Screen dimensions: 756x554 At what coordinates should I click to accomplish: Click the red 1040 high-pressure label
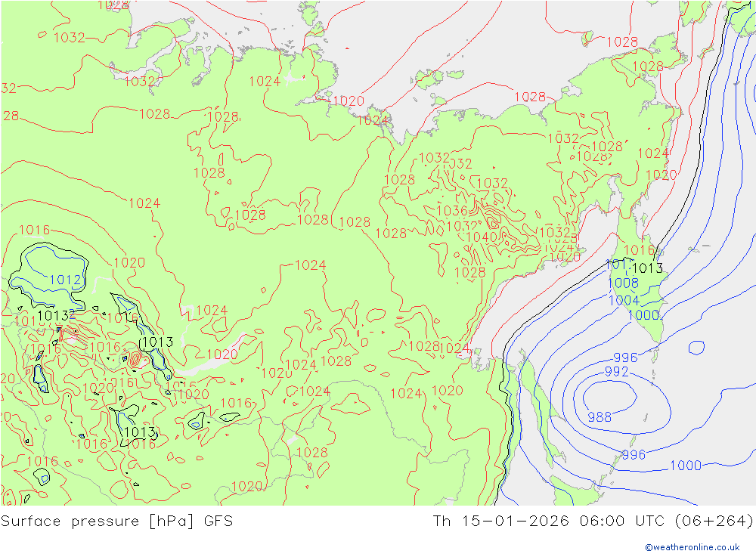[x=482, y=237]
